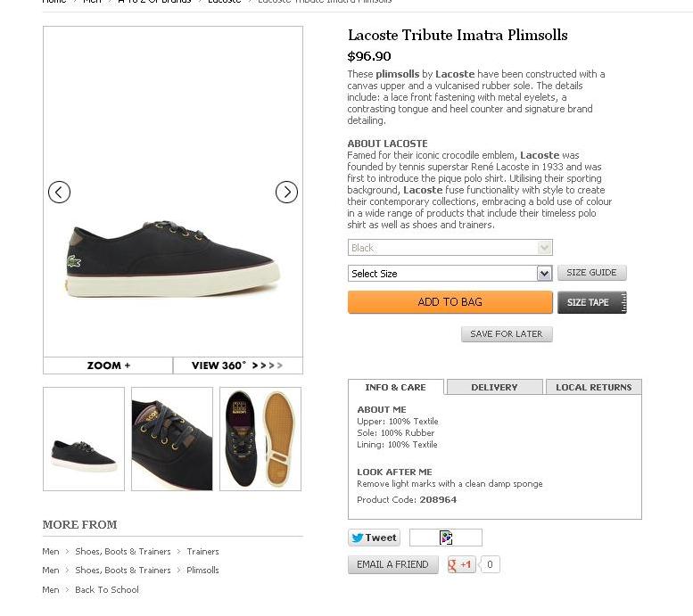Open the Local Returns tab
This screenshot has height=616, width=693.
tap(593, 387)
